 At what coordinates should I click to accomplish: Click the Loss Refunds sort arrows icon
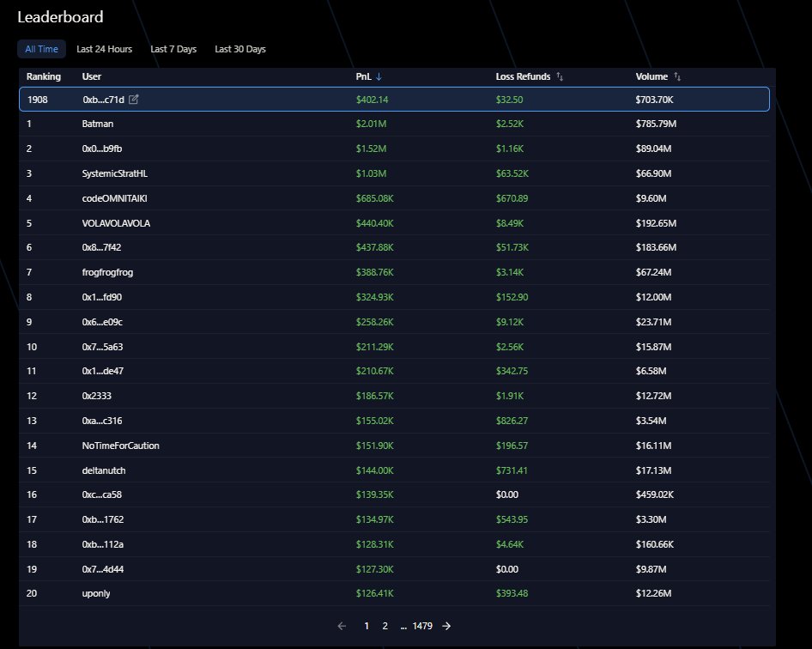pos(560,76)
